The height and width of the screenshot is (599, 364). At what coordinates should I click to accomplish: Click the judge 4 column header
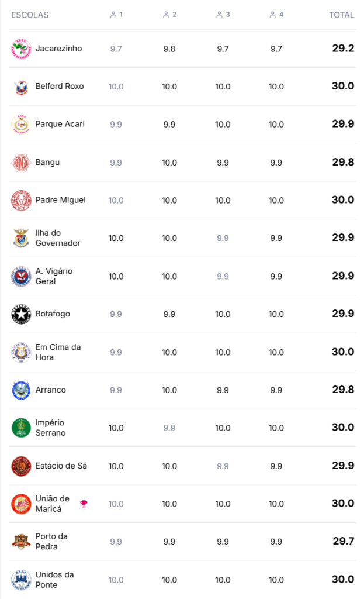[276, 15]
